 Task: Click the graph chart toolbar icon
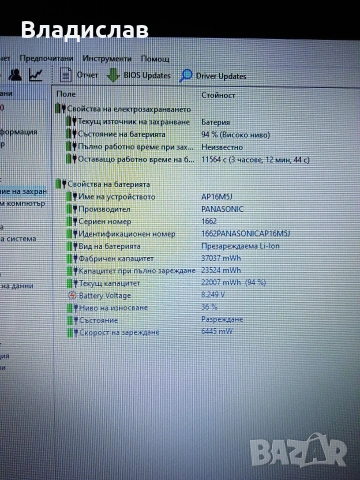point(36,75)
